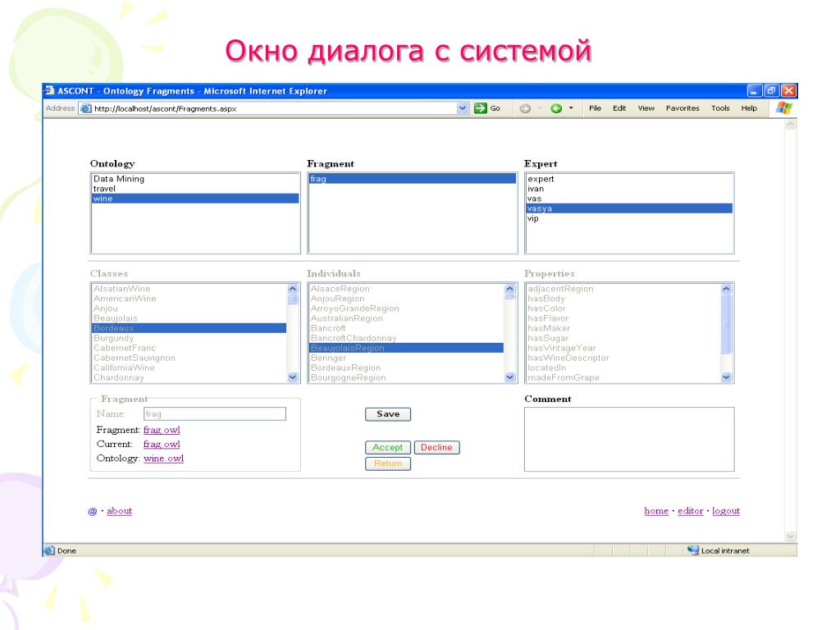Click the logout link
840x630 pixels.
[x=726, y=511]
